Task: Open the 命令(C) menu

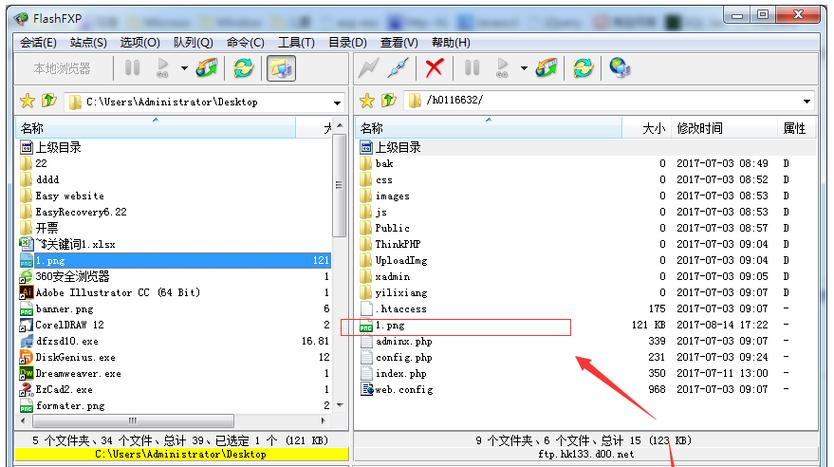Action: coord(245,43)
